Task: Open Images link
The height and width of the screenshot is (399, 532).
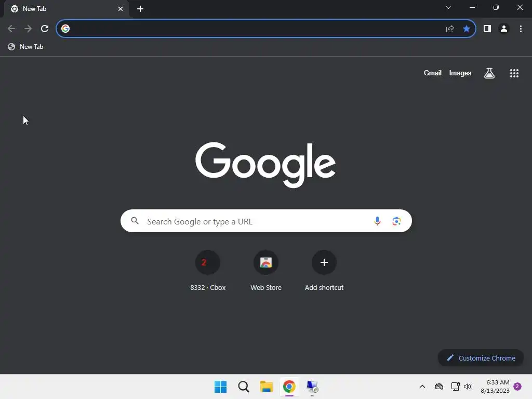Action: click(460, 73)
